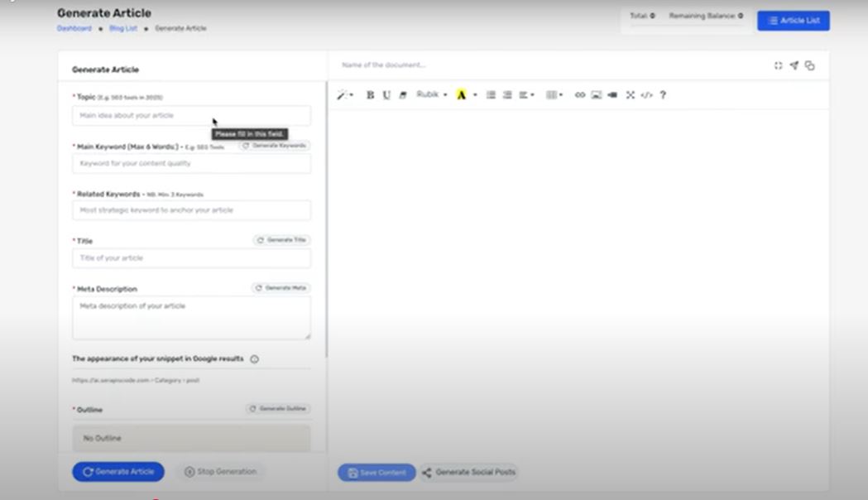Click the Topic input field

tap(191, 116)
